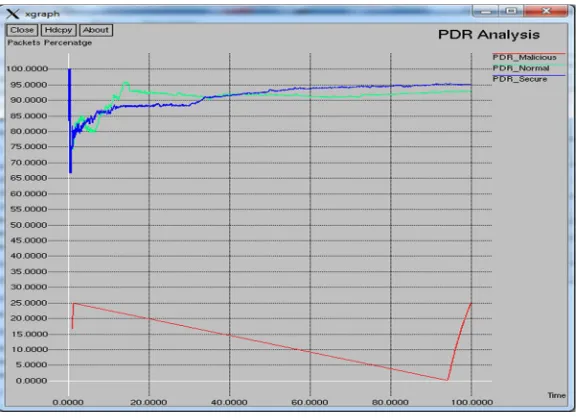Viewport: 576px width, 418px height.
Task: Click the 45.0000 y-axis value
Action: point(29,240)
